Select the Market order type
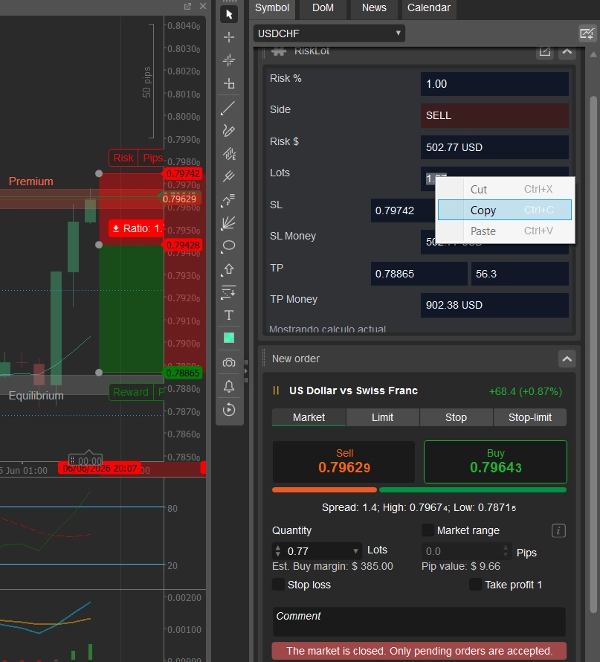This screenshot has height=662, width=600. point(309,417)
